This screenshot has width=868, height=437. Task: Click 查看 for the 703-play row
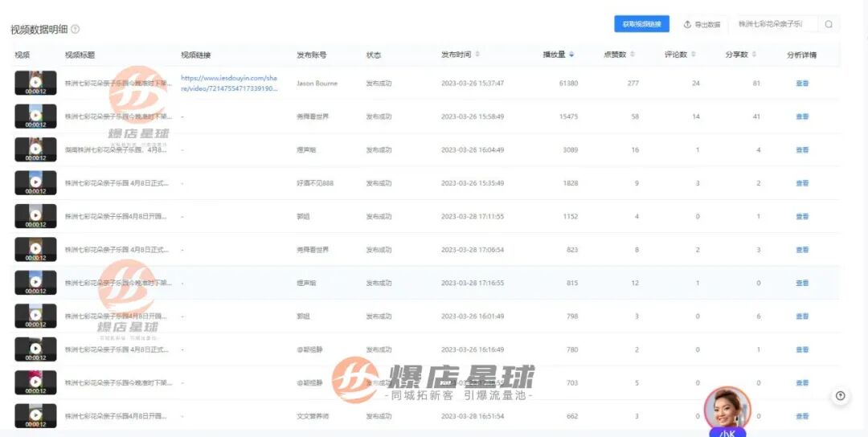802,383
